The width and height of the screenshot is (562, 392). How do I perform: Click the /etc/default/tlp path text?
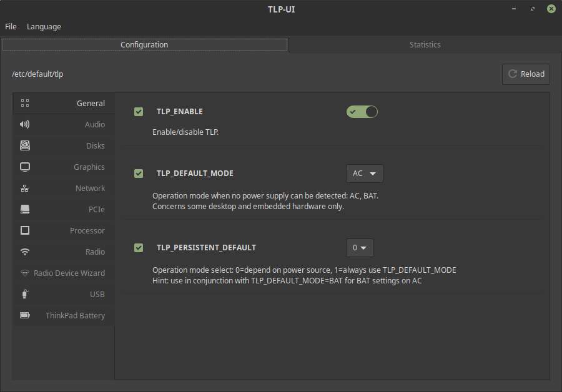[37, 74]
